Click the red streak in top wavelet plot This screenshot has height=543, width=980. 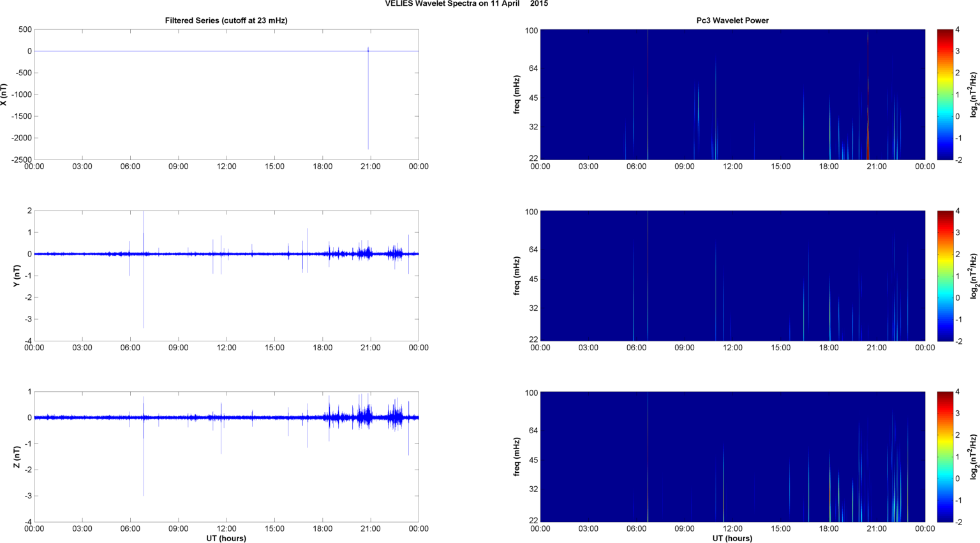[x=868, y=96]
